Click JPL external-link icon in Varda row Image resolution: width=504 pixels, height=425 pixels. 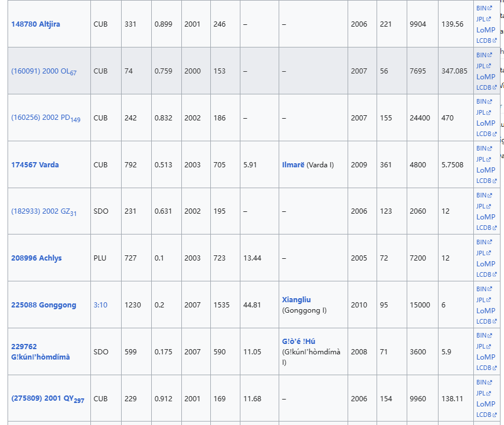click(x=489, y=159)
